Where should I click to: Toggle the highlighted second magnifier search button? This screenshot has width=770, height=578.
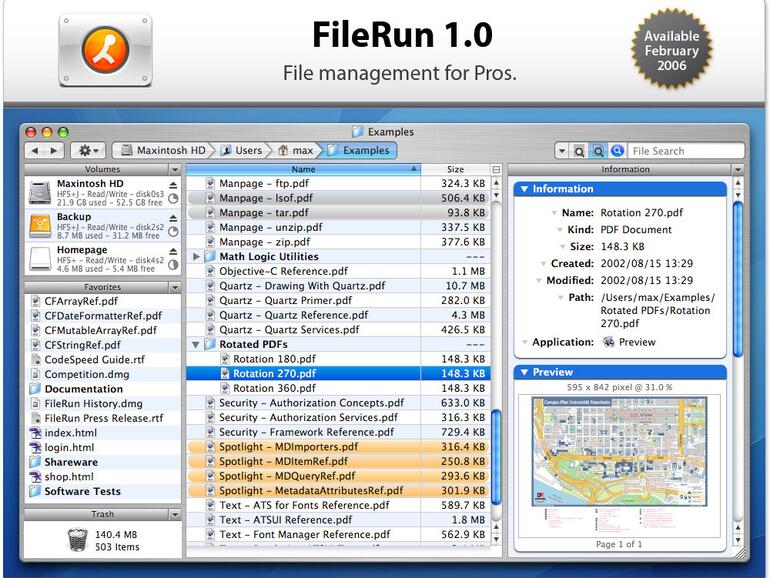pos(598,151)
